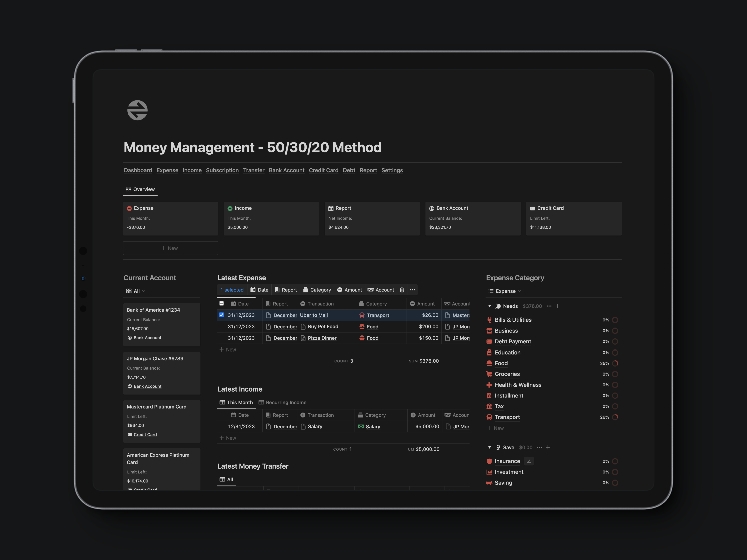Click the 1 selected label

pos(232,290)
